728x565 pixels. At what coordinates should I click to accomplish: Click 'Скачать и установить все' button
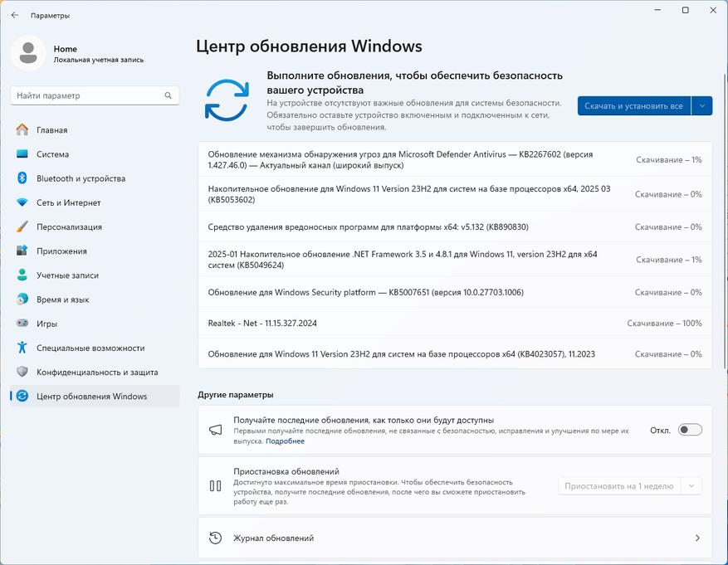(x=633, y=105)
